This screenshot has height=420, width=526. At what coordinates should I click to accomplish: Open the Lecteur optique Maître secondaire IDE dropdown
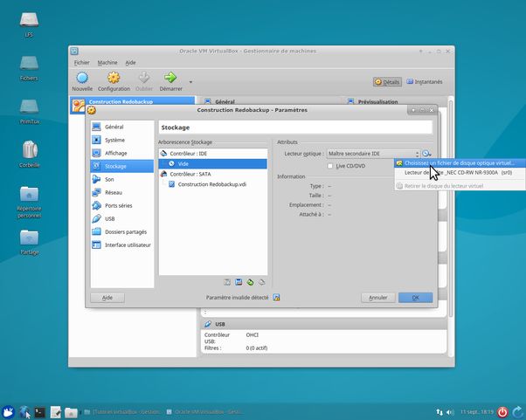[373, 154]
